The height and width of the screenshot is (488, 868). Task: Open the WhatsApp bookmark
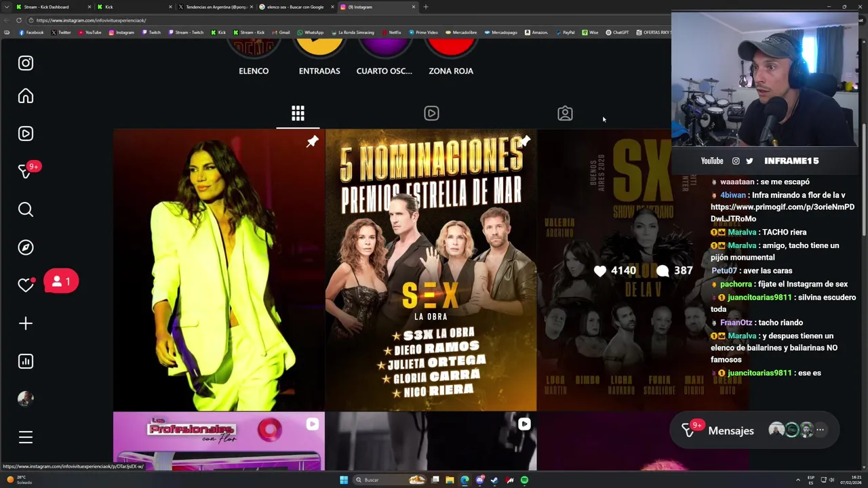(310, 33)
